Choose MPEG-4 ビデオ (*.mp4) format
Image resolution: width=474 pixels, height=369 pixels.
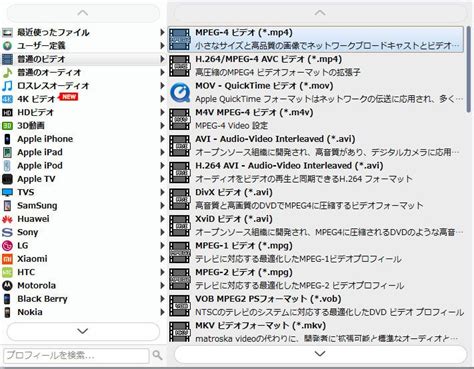tap(316, 39)
